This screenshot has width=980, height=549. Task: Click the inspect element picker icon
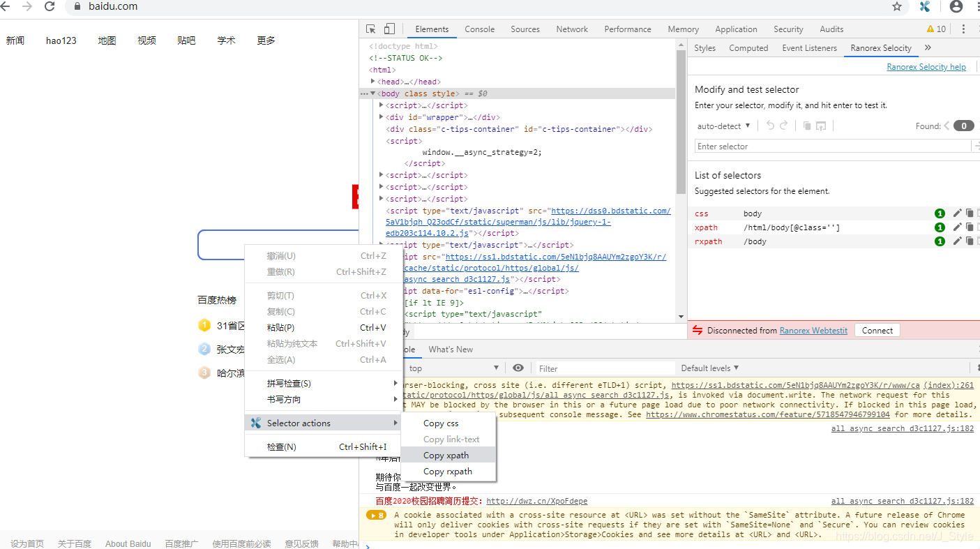[x=371, y=29]
